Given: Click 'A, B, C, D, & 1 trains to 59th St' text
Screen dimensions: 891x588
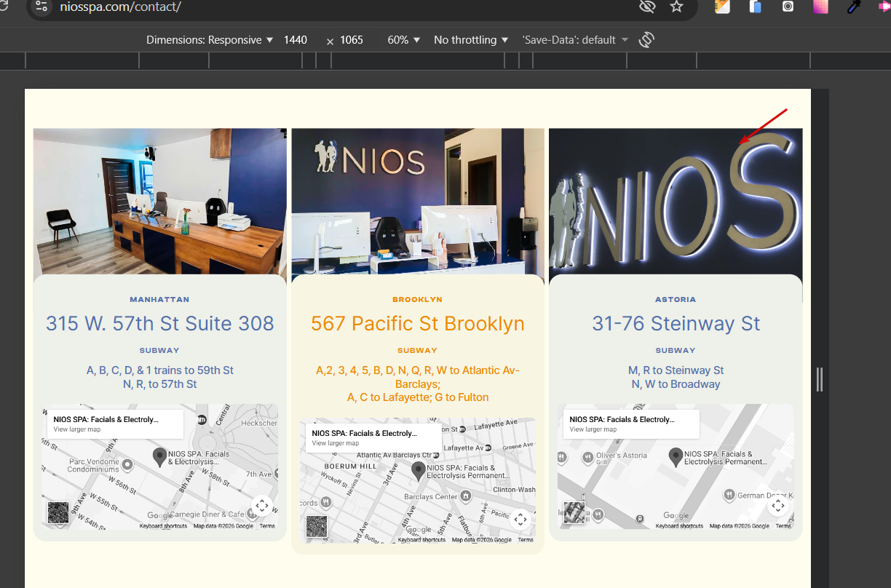Looking at the screenshot, I should point(160,370).
